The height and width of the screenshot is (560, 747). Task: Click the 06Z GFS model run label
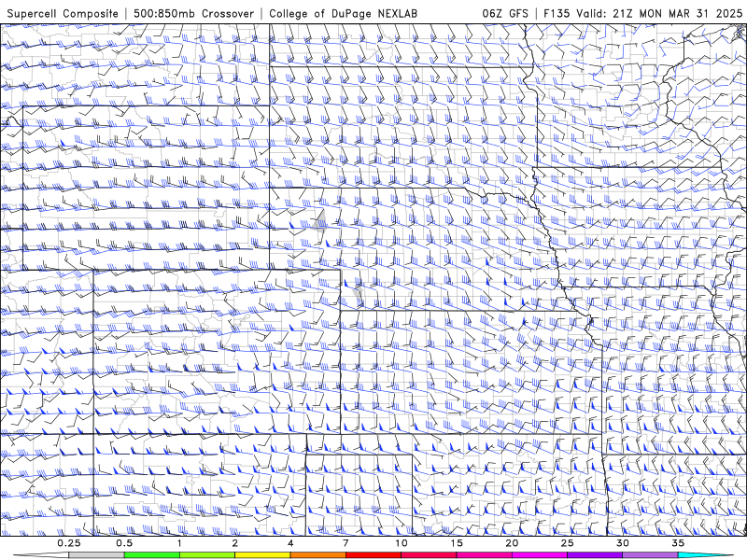click(x=505, y=13)
